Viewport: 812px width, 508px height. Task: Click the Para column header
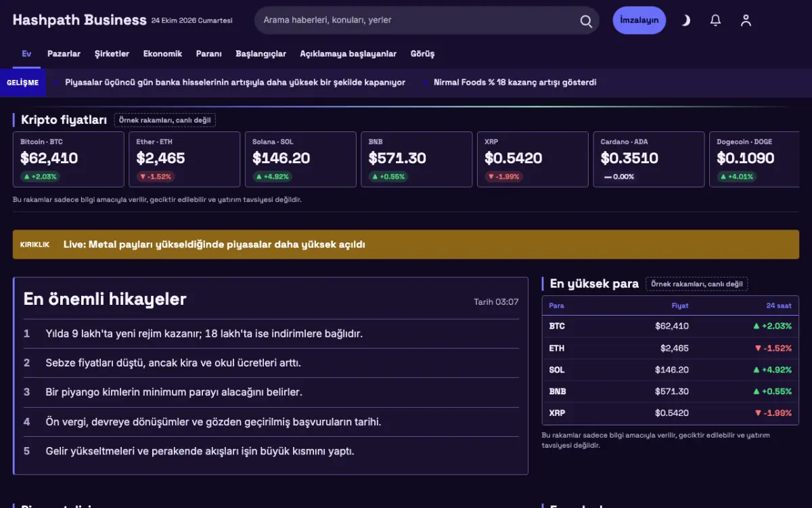(x=556, y=305)
